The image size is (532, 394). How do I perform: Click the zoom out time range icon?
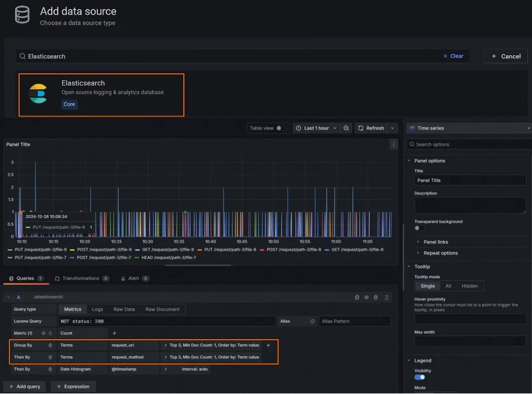(346, 128)
